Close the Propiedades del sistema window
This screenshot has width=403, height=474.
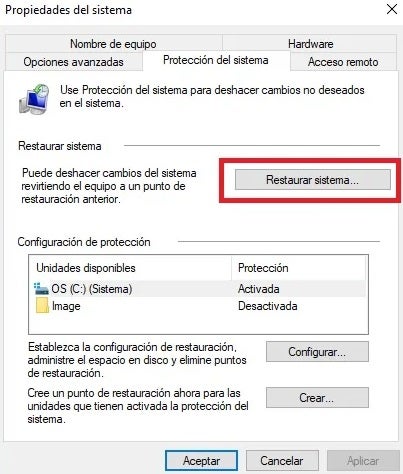tap(392, 9)
